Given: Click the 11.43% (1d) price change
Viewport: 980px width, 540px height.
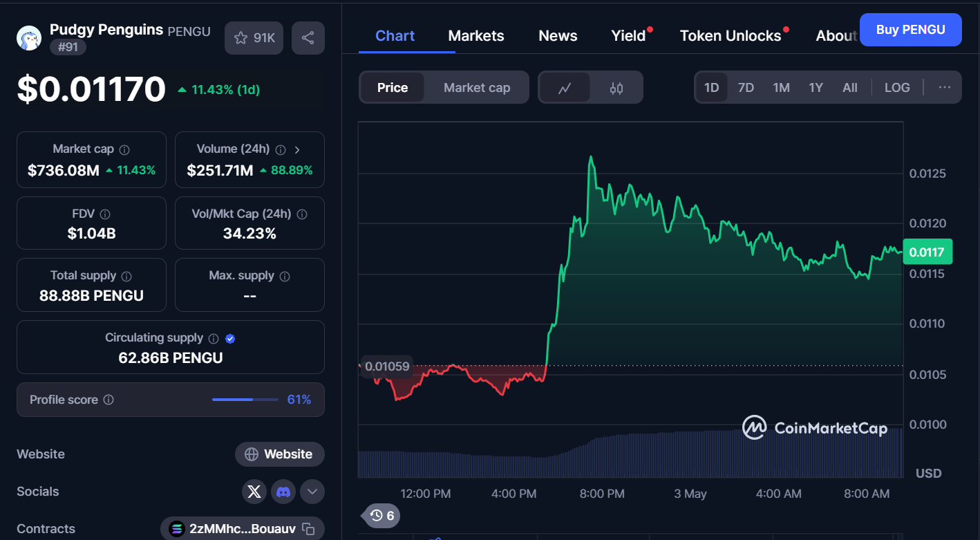Looking at the screenshot, I should coord(219,90).
